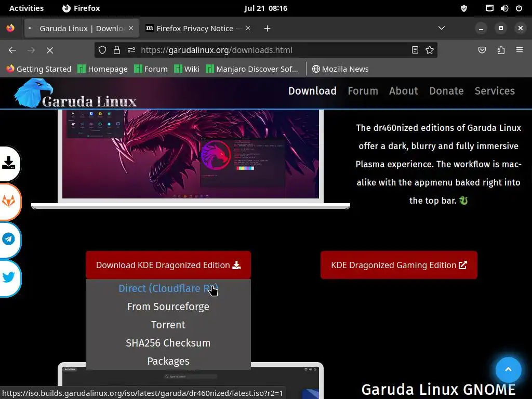The height and width of the screenshot is (399, 532).
Task: Close the Garuda Linux tab
Action: pyautogui.click(x=131, y=28)
